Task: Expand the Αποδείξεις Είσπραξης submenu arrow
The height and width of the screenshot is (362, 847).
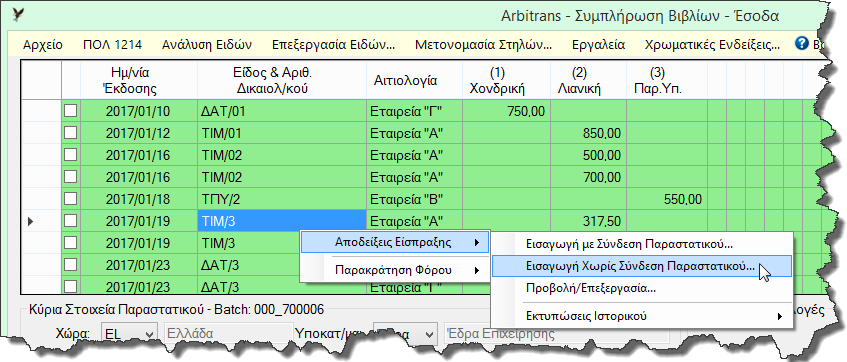Action: pos(476,243)
